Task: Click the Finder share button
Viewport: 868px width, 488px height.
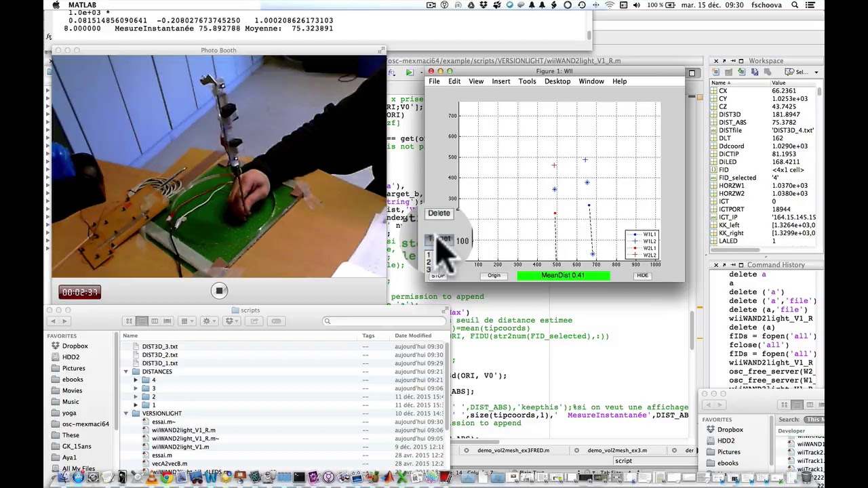Action: [254, 321]
